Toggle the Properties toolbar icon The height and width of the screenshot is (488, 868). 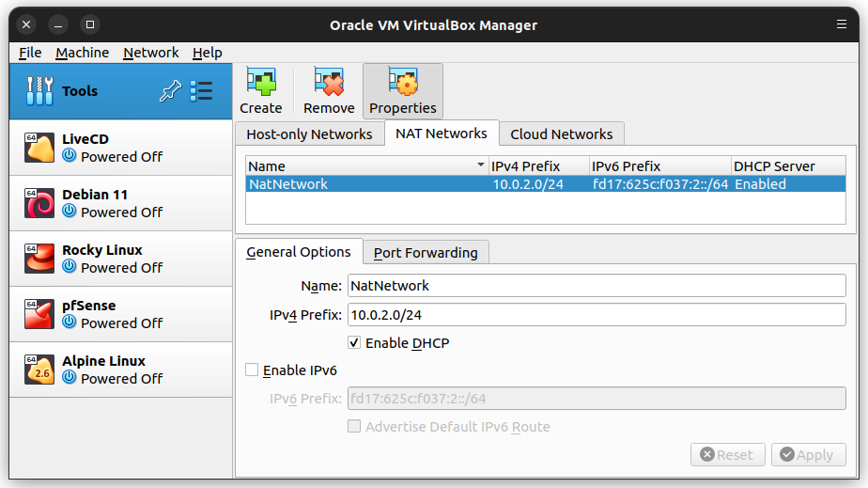point(402,82)
